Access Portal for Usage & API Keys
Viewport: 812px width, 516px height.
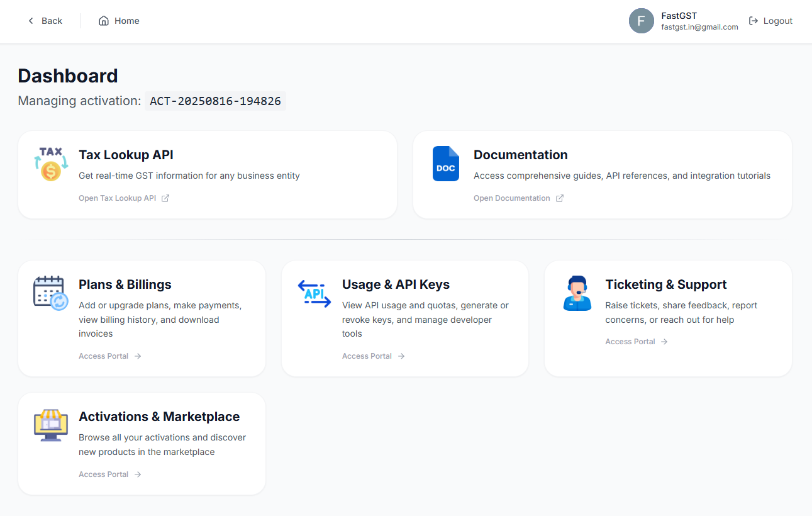click(x=374, y=356)
